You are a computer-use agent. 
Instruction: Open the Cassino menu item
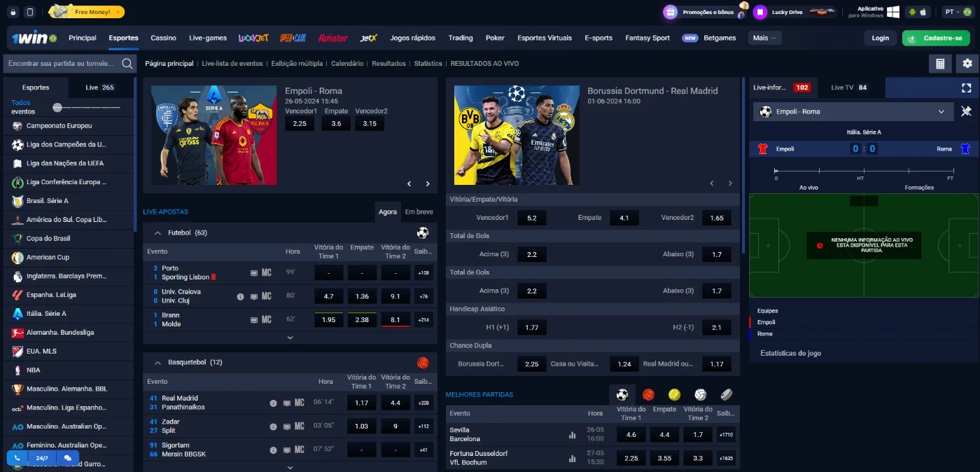tap(164, 38)
